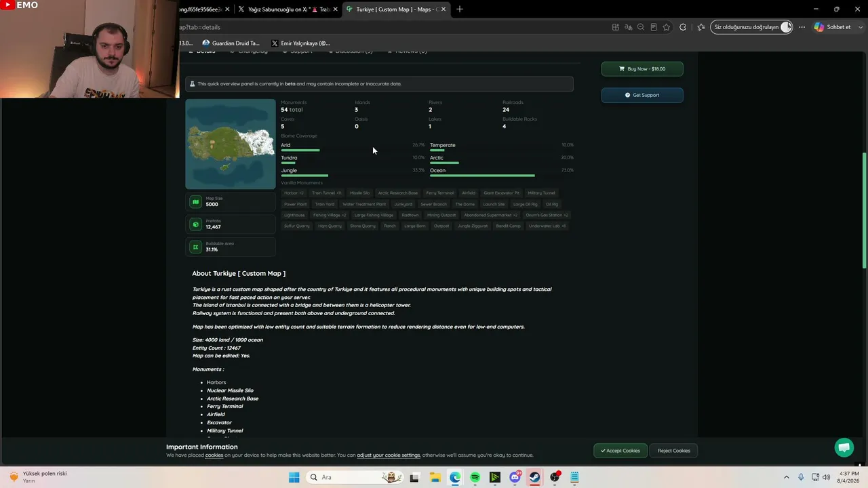The width and height of the screenshot is (868, 488).
Task: Open the green live chat bubble
Action: pos(844,447)
